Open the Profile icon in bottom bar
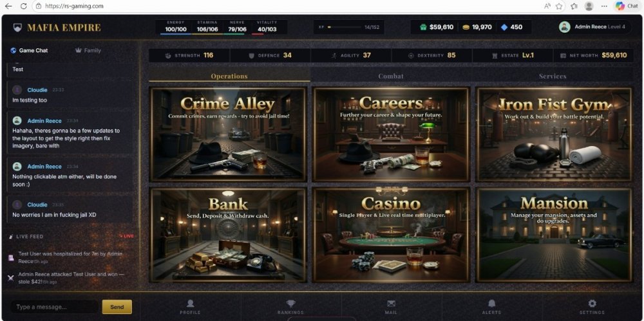 190,304
